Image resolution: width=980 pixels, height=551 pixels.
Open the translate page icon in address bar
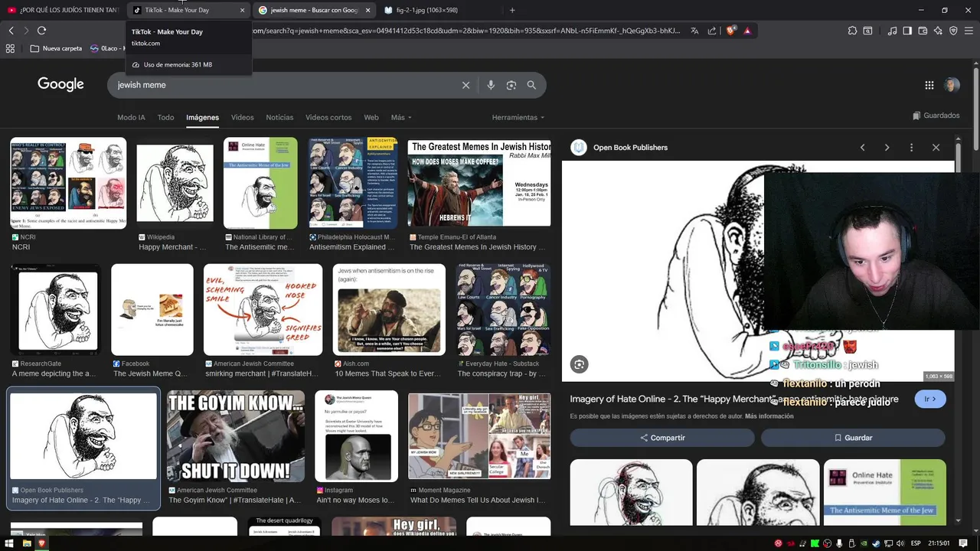(x=694, y=31)
